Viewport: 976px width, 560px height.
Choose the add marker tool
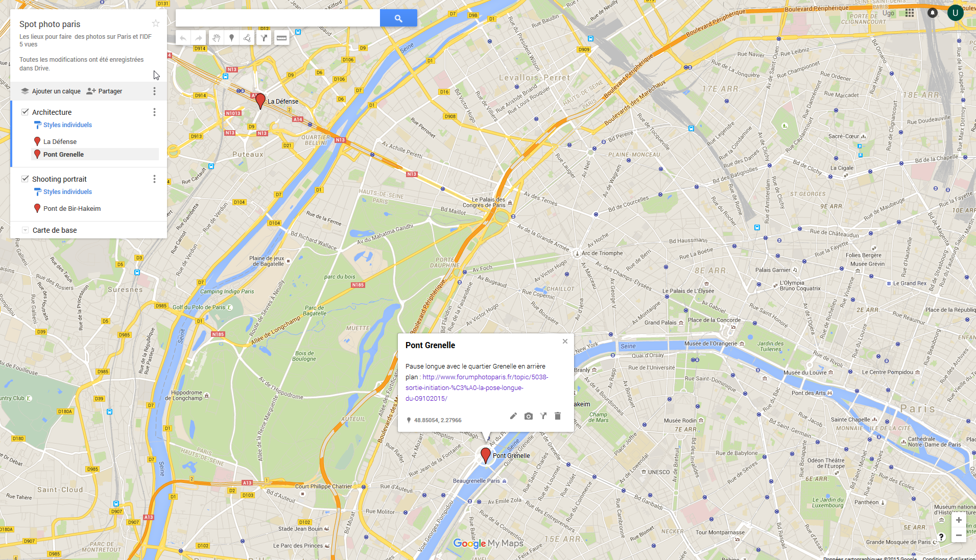[231, 38]
